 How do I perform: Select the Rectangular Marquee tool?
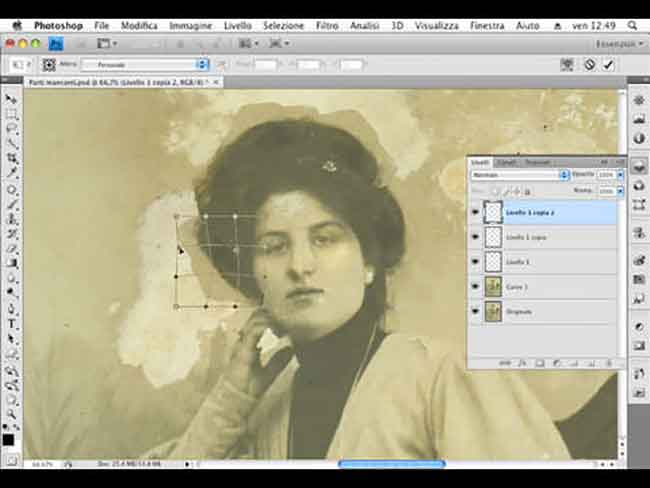11,114
